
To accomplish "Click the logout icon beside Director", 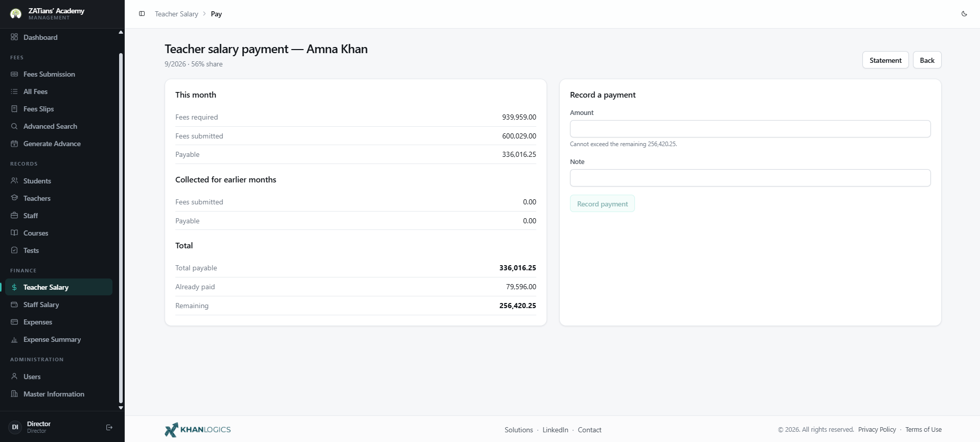I will point(109,427).
